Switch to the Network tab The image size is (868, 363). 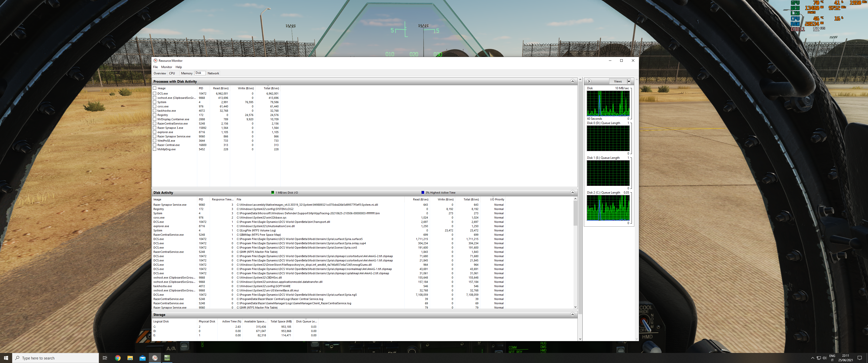[213, 73]
